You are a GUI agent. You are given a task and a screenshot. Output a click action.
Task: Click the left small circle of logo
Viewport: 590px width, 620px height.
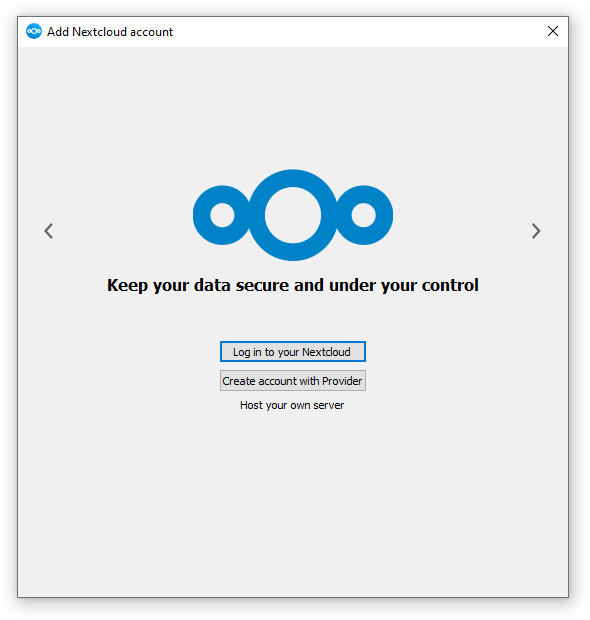222,215
